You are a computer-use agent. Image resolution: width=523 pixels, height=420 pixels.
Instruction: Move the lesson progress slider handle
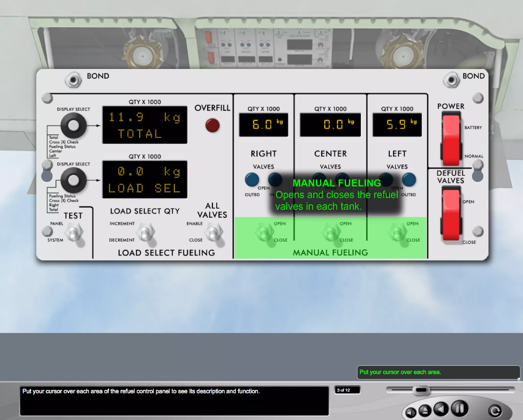tap(421, 390)
